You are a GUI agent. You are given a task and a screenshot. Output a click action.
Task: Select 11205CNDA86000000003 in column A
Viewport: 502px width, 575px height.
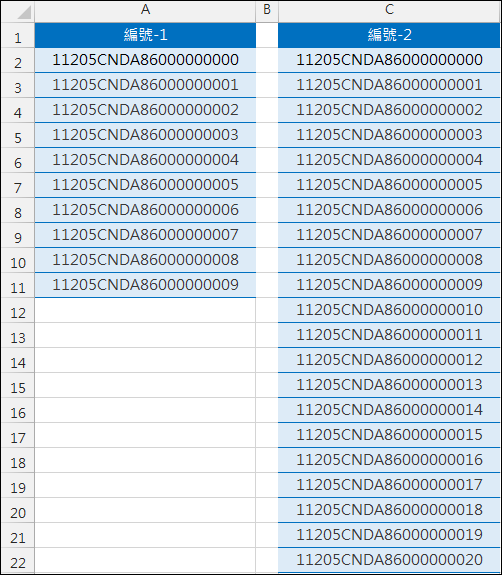tap(145, 135)
